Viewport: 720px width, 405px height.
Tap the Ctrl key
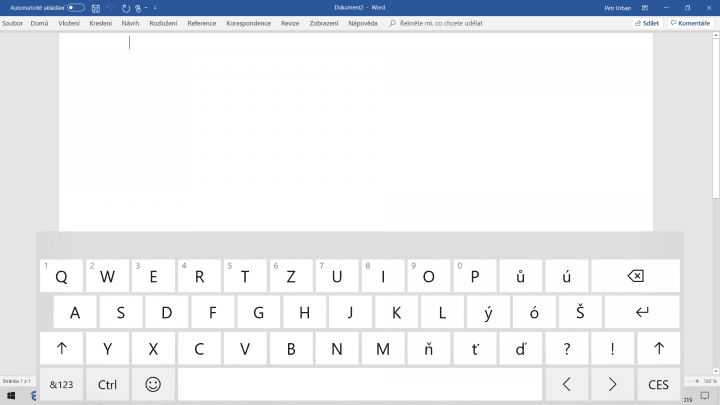[x=107, y=384]
